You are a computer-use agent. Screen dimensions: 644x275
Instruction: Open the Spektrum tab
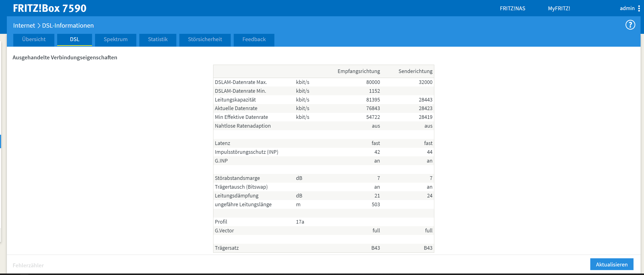116,40
